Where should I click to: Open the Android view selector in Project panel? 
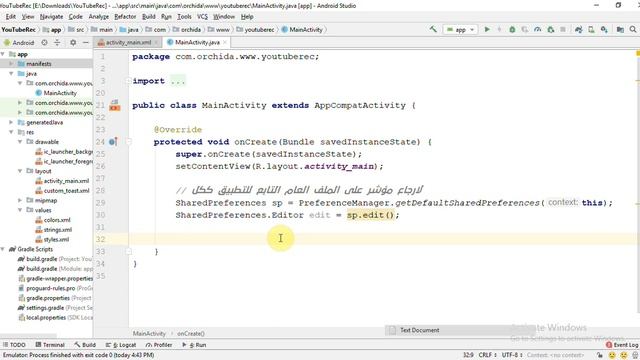(x=19, y=42)
